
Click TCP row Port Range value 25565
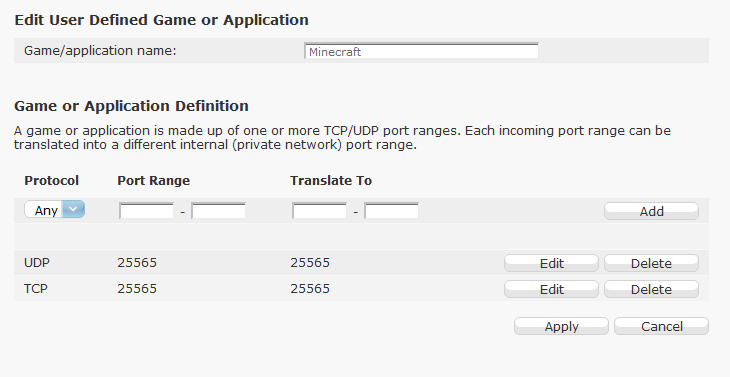(137, 289)
